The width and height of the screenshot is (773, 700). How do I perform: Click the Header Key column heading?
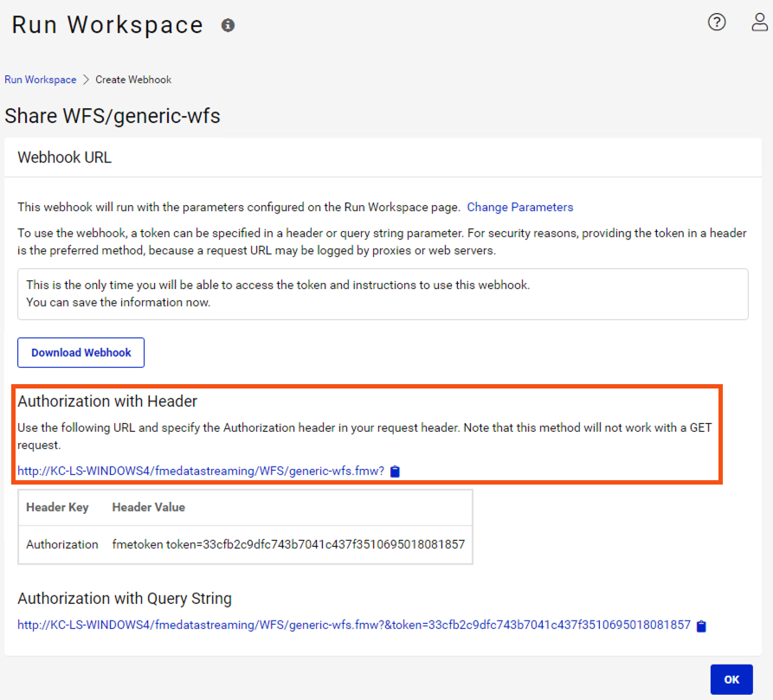(x=57, y=507)
